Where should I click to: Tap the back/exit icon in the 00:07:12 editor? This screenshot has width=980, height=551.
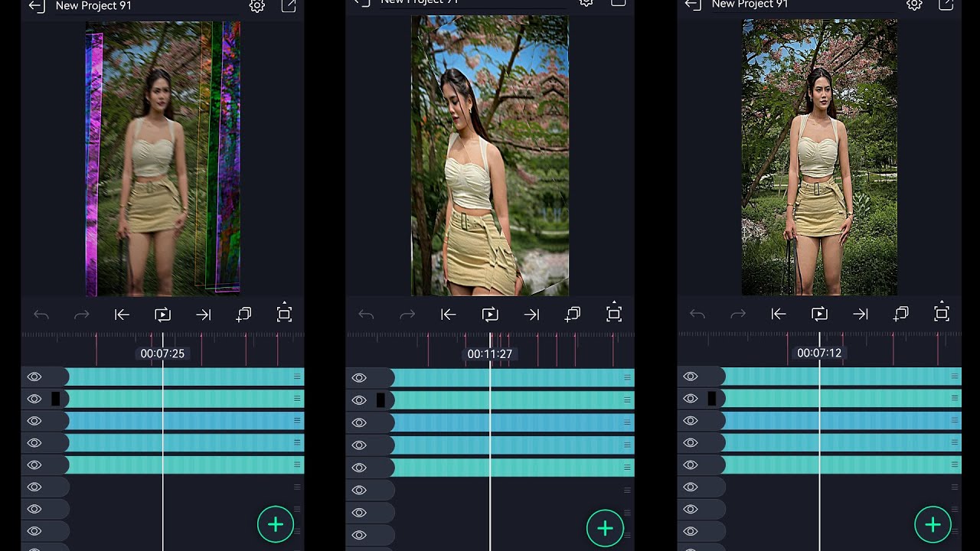point(693,5)
